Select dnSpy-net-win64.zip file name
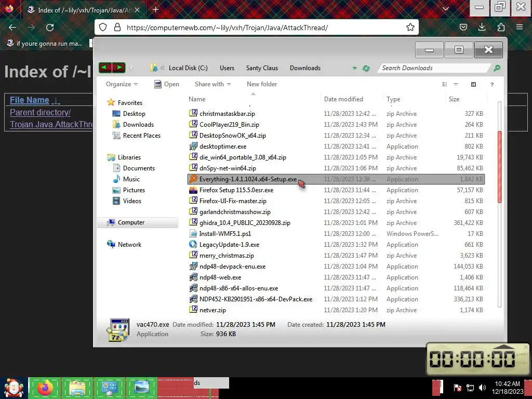Image resolution: width=532 pixels, height=399 pixels. click(x=228, y=168)
